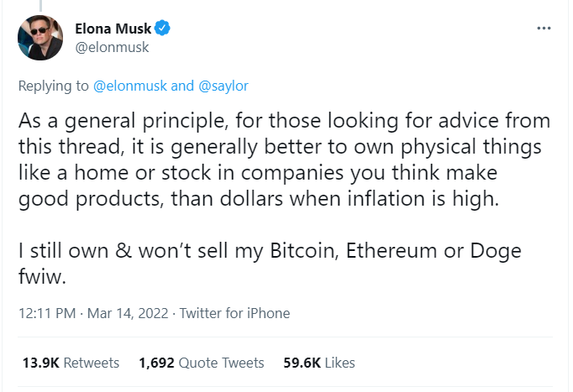Open the @saylor mention in reply line

(221, 86)
